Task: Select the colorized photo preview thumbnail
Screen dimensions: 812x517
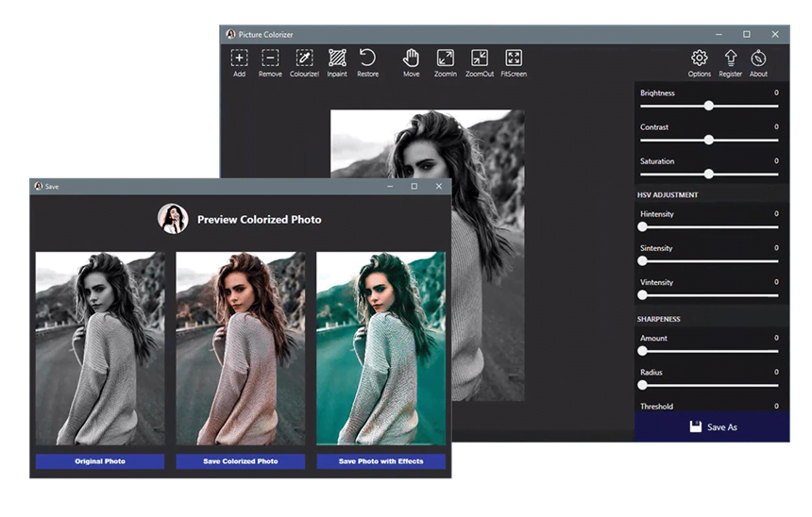Action: click(x=240, y=348)
